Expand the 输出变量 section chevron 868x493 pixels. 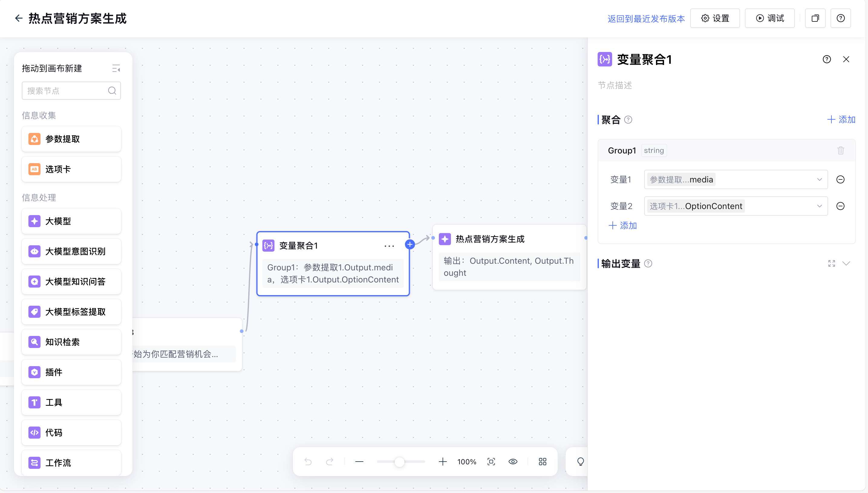(846, 263)
